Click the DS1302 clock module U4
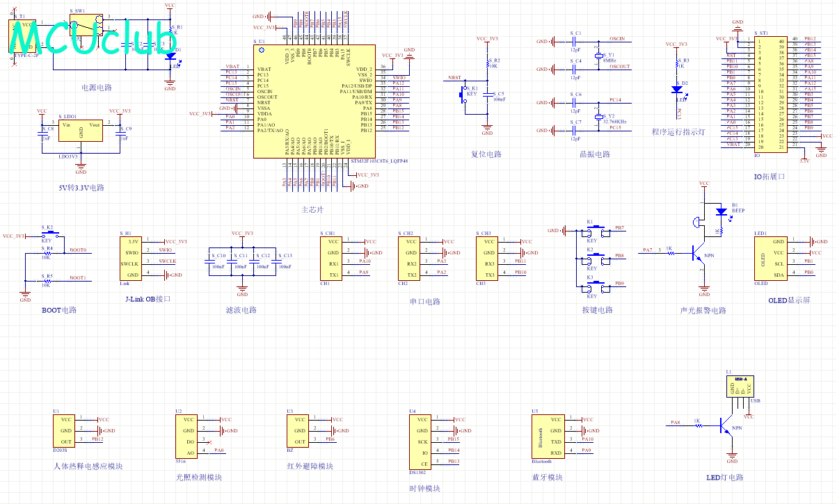Image resolution: width=837 pixels, height=504 pixels. pos(420,441)
